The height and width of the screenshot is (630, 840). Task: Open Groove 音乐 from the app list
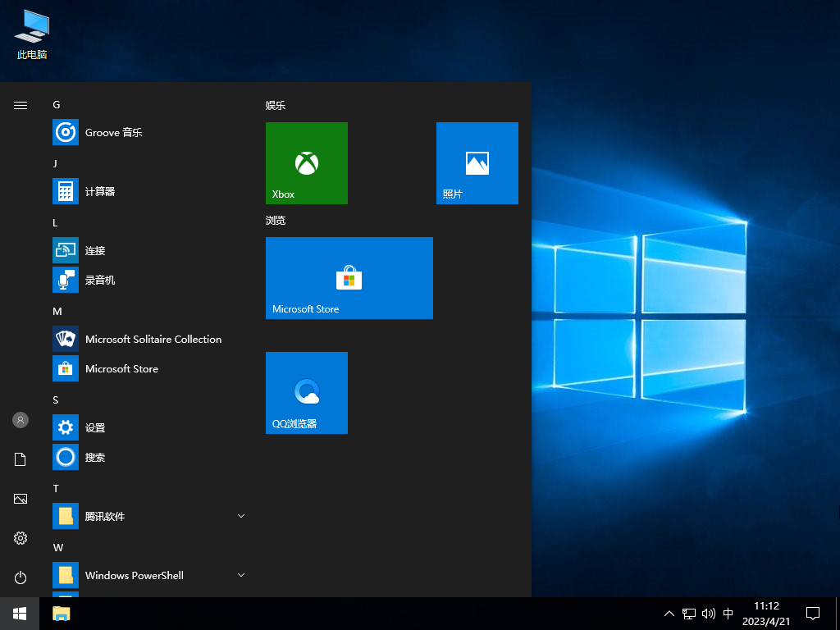coord(112,132)
